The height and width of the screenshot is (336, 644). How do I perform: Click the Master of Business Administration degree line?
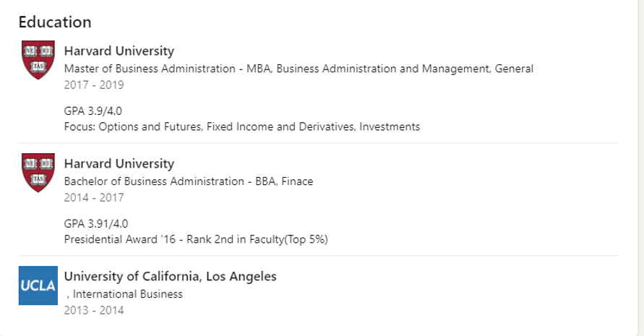click(x=299, y=69)
